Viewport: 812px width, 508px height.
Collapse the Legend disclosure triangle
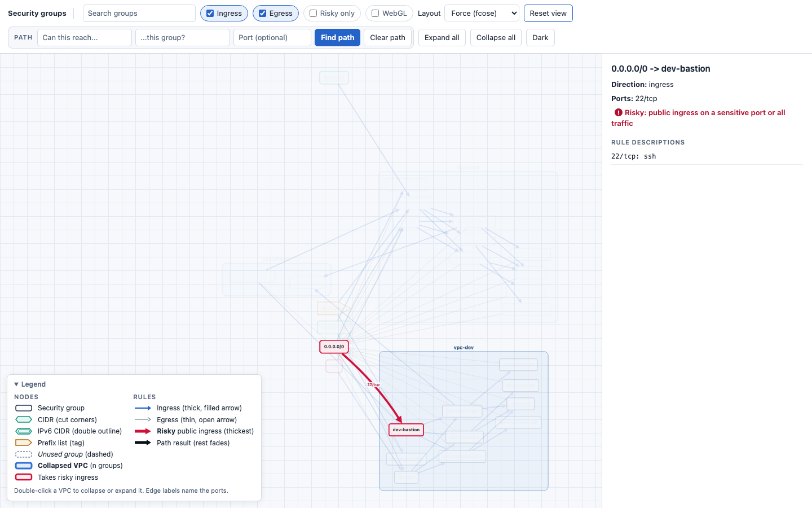click(x=16, y=384)
